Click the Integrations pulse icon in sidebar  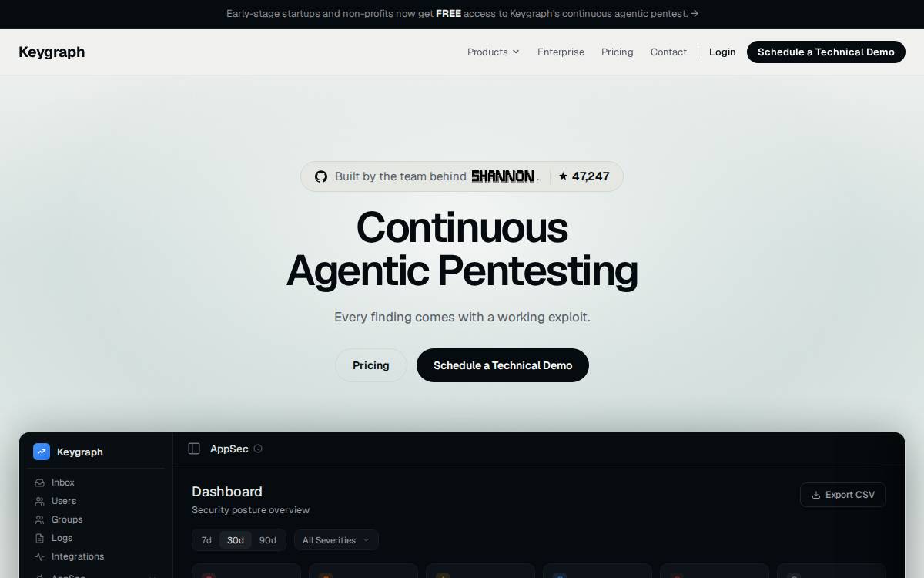39,556
